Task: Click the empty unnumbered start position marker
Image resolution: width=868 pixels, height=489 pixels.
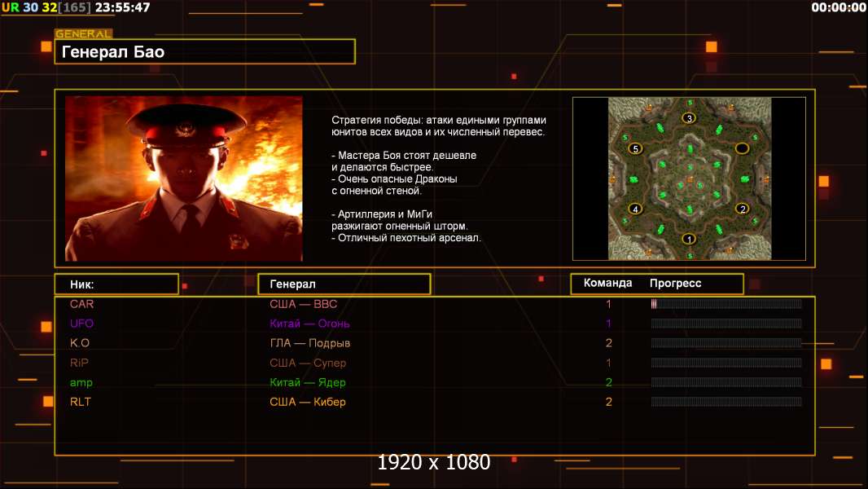Action: [742, 148]
